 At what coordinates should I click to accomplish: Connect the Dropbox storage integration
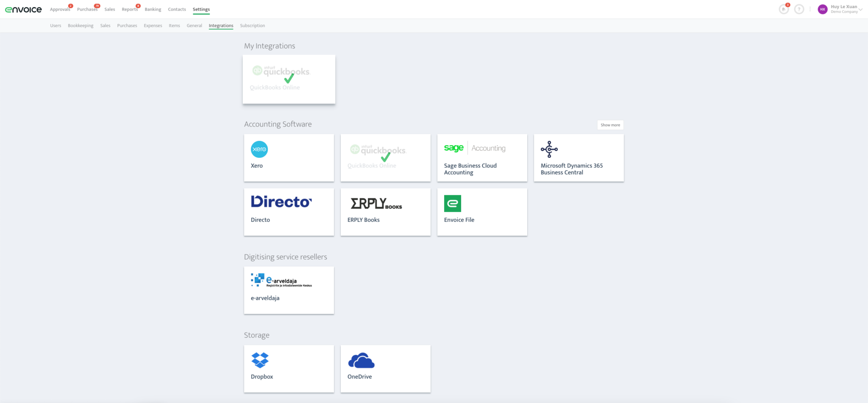(289, 367)
